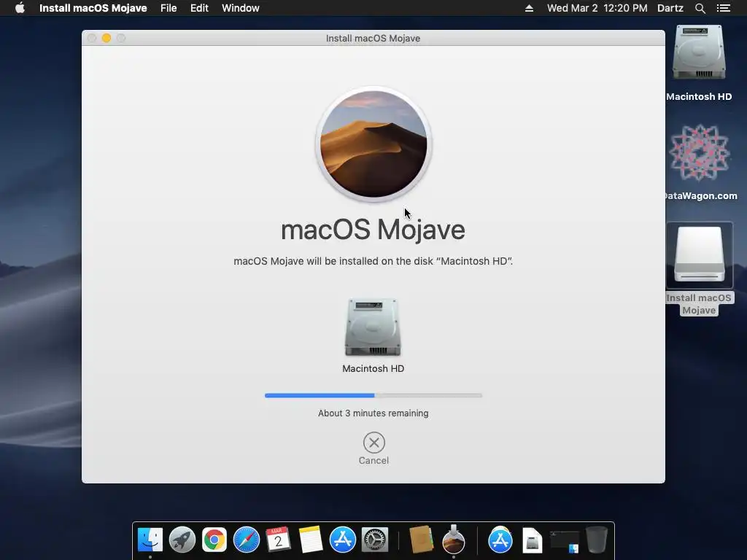Open Calendar from the Dock
This screenshot has height=560, width=747.
coord(278,540)
